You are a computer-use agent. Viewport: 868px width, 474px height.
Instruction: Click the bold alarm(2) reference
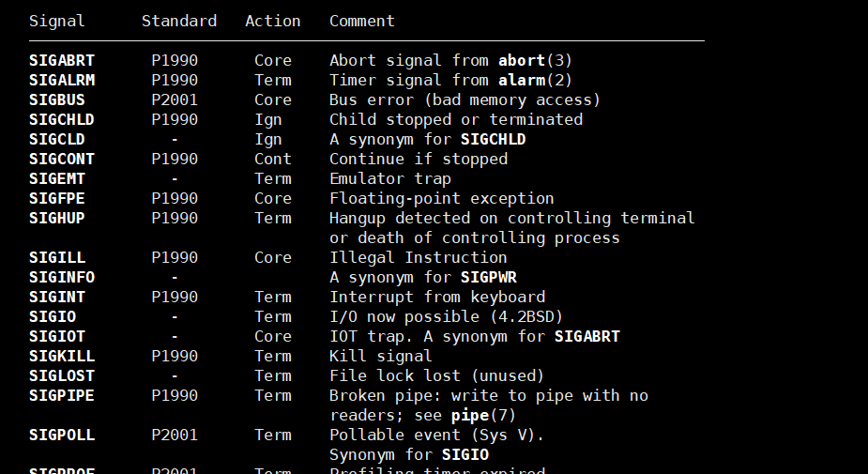[x=535, y=81]
